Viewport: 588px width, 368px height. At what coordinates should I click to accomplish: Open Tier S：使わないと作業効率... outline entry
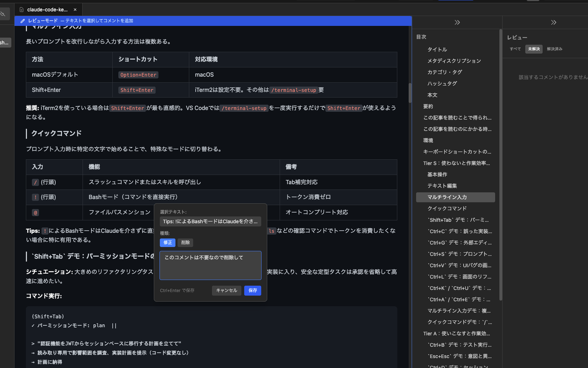pos(456,163)
